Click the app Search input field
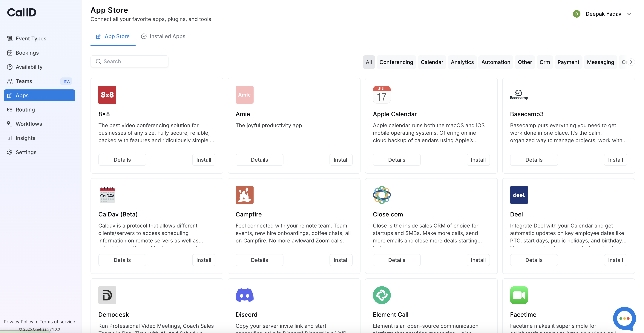This screenshot has height=333, width=644. (133, 62)
